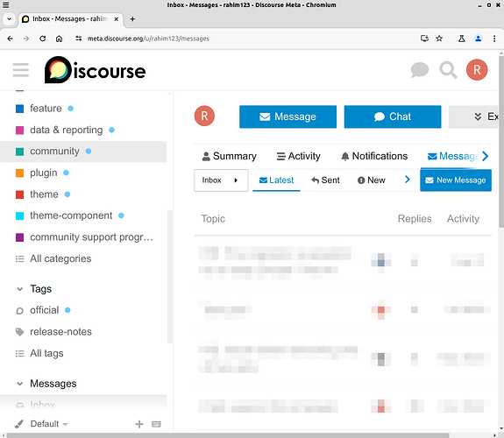Image resolution: width=504 pixels, height=438 pixels.
Task: Sort by the Activity column header
Action: tap(463, 219)
